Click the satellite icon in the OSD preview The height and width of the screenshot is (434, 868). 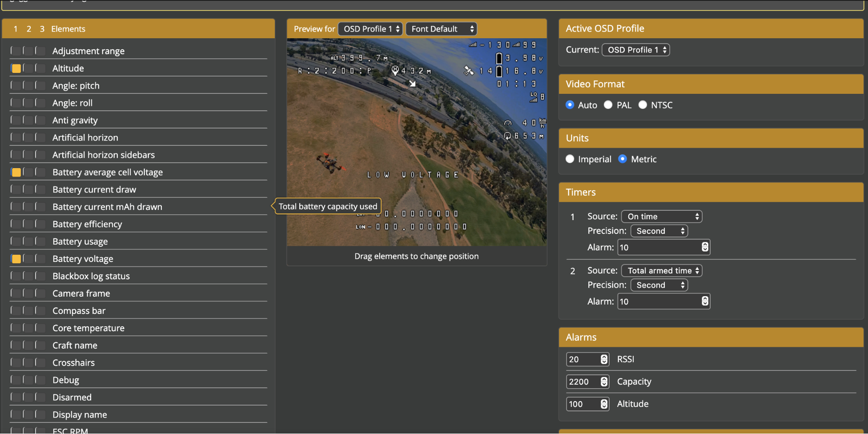[x=469, y=71]
